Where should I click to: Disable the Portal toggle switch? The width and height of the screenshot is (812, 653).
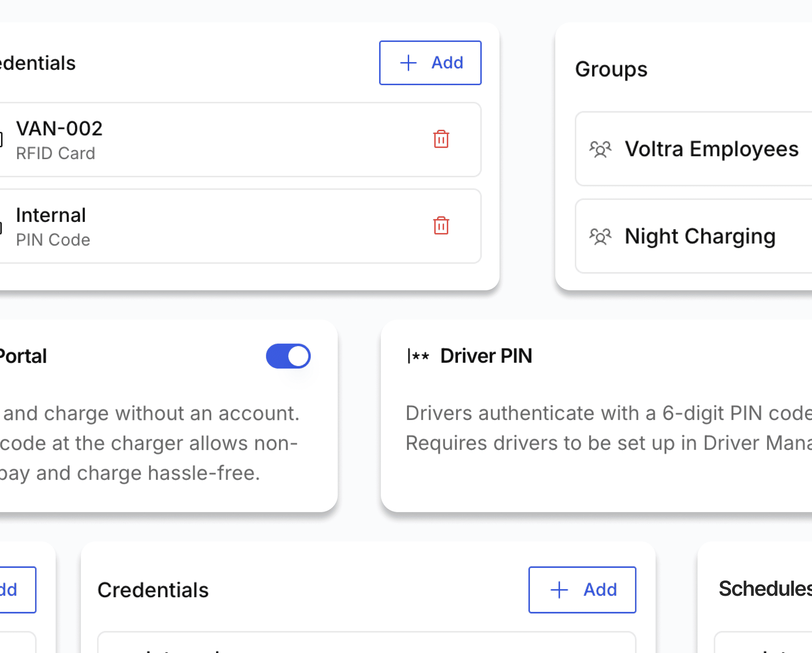tap(288, 356)
